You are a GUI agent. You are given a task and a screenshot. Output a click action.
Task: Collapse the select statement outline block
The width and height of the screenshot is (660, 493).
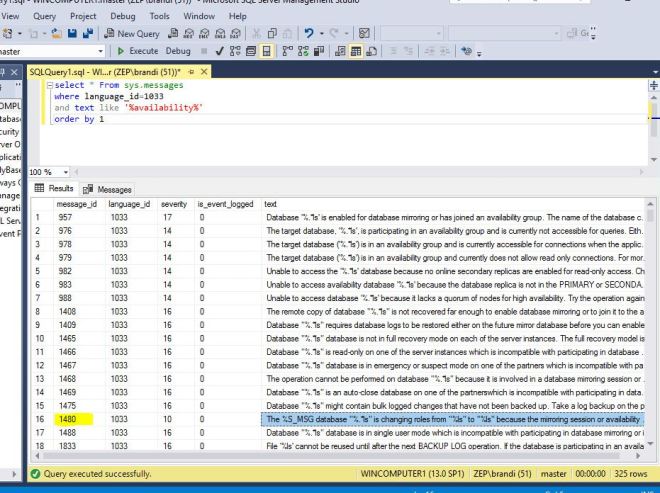pos(50,86)
